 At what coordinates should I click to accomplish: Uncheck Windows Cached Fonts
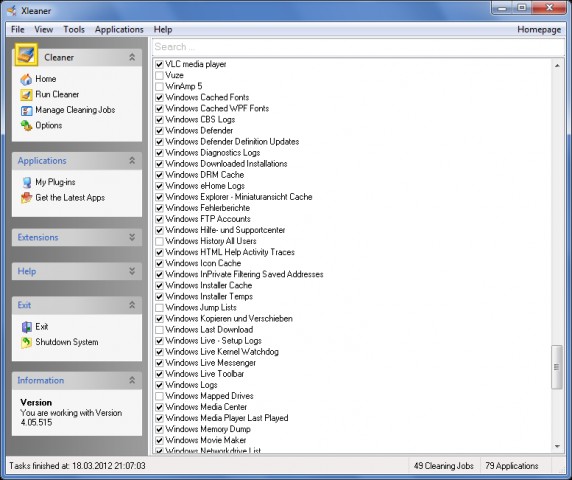tap(159, 98)
